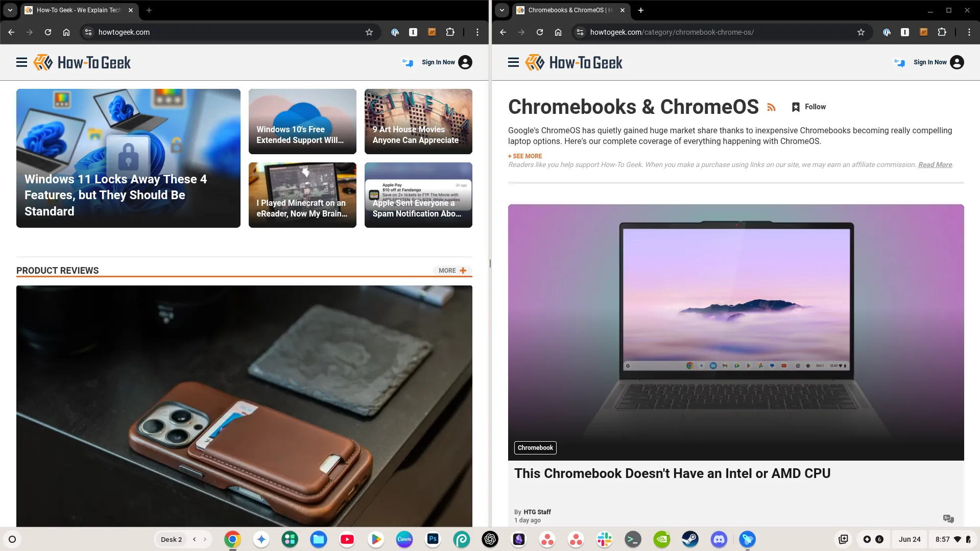Screen dimensions: 980x551
Task: Open the 'Read More' disclosure link
Action: (934, 164)
